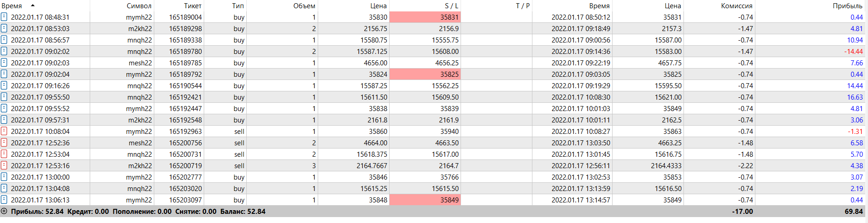The width and height of the screenshot is (868, 223).
Task: Click the sell icon for mesh22 ticket 165200756
Action: click(4, 143)
